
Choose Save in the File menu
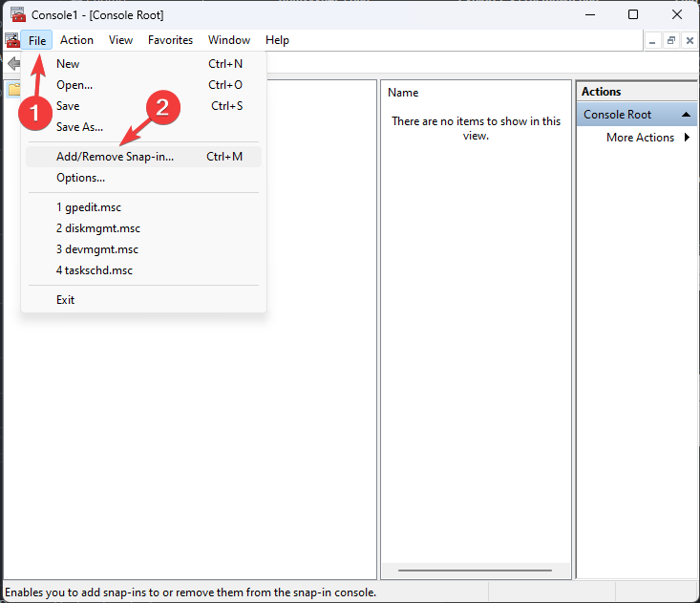tap(143, 106)
